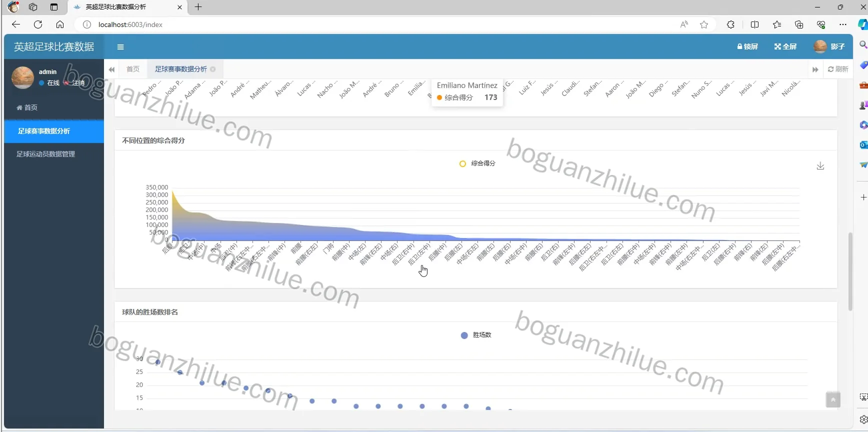Open browser collections icon
Viewport: 868px width, 432px height.
tap(799, 24)
